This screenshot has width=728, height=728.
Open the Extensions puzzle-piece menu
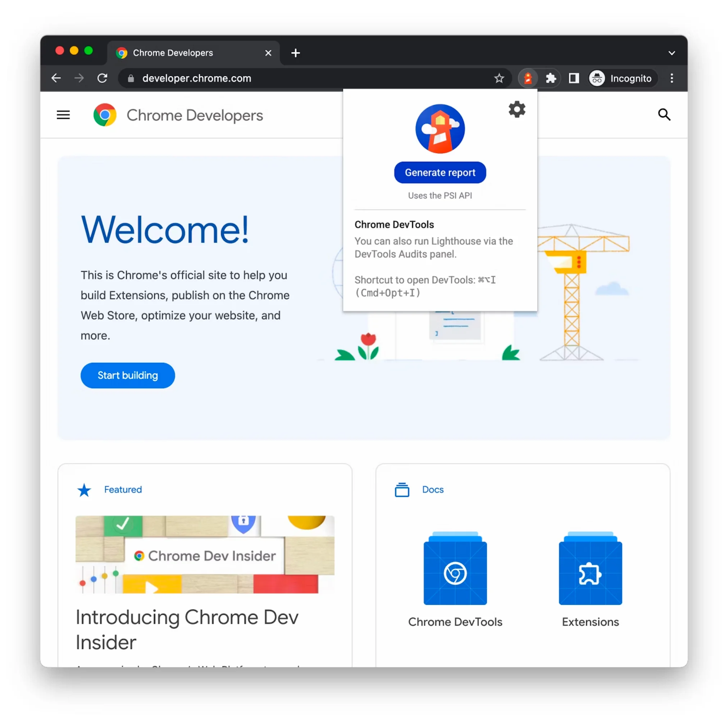551,78
